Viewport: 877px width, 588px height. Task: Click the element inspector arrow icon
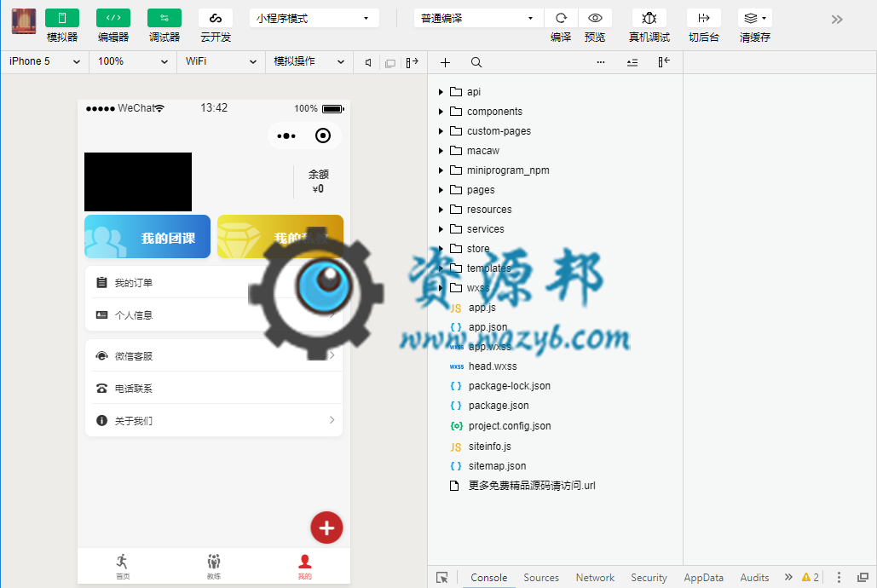coord(441,578)
